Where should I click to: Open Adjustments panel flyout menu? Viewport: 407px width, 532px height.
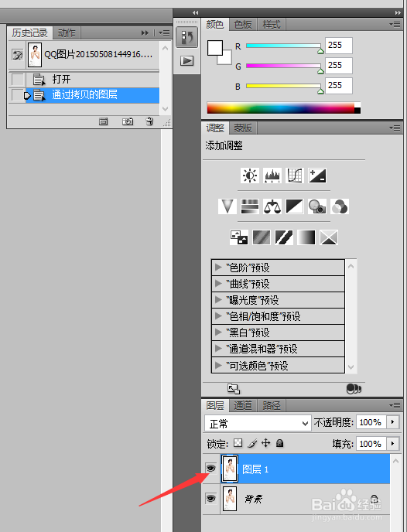click(395, 128)
